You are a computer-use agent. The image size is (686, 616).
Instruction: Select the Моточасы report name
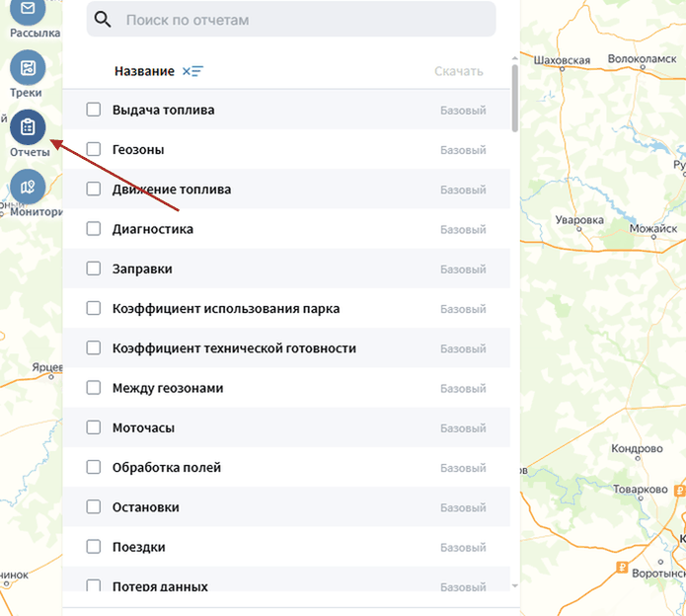pos(143,427)
